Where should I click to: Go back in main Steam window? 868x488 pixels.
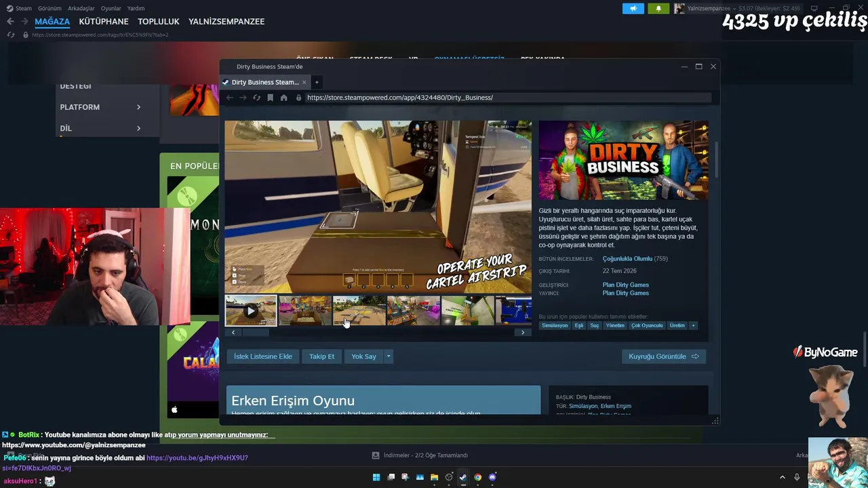point(10,22)
